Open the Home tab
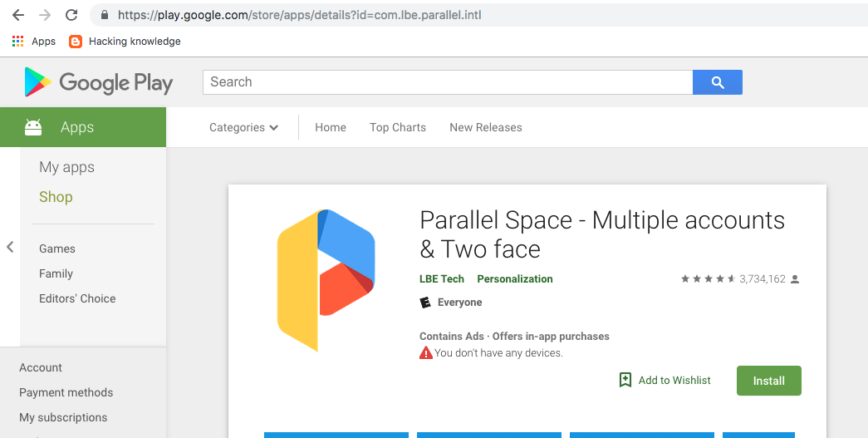The width and height of the screenshot is (868, 438). coord(331,127)
